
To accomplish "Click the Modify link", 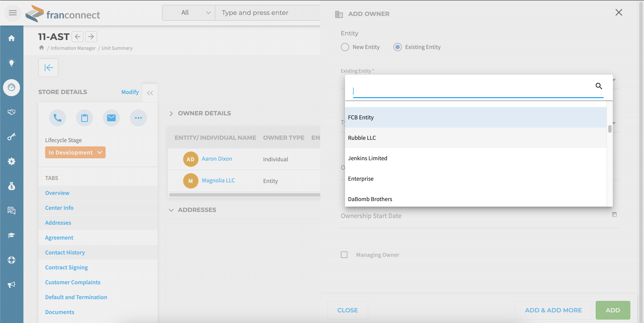I will 130,92.
